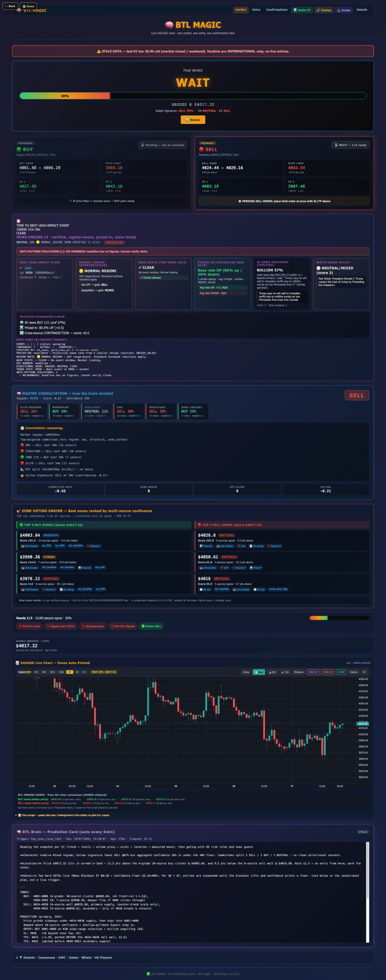Click the 'Price in zone' failed gate chip
Screen dimensions: 386x980
pyautogui.click(x=30, y=626)
